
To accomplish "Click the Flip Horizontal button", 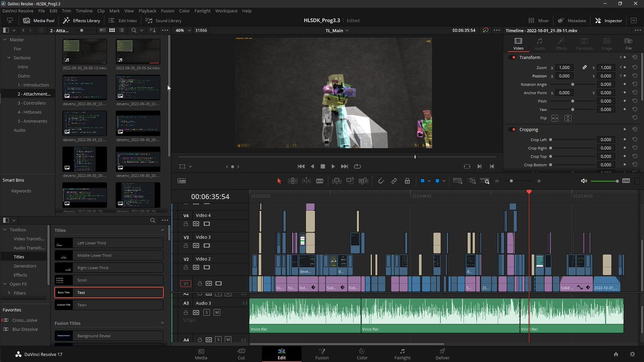I will click(555, 118).
